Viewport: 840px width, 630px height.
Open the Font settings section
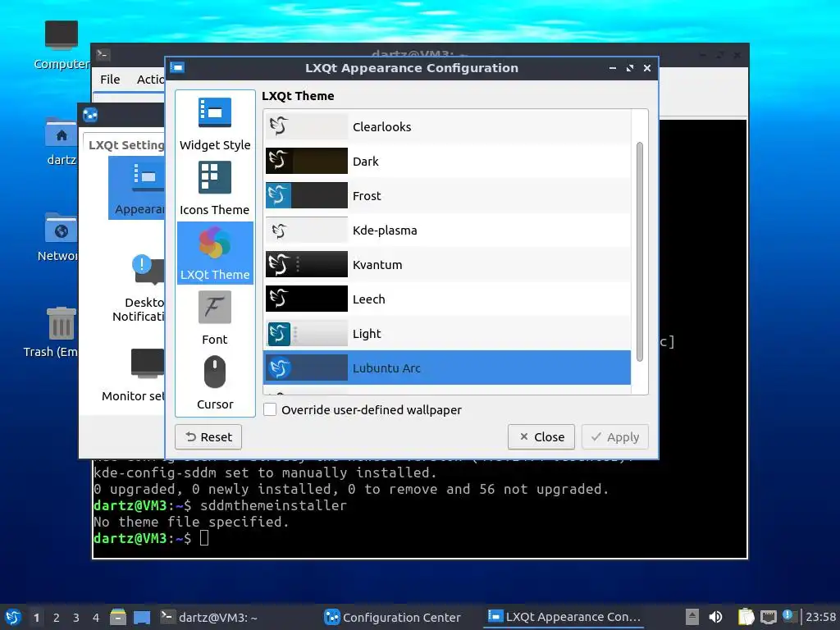point(215,317)
